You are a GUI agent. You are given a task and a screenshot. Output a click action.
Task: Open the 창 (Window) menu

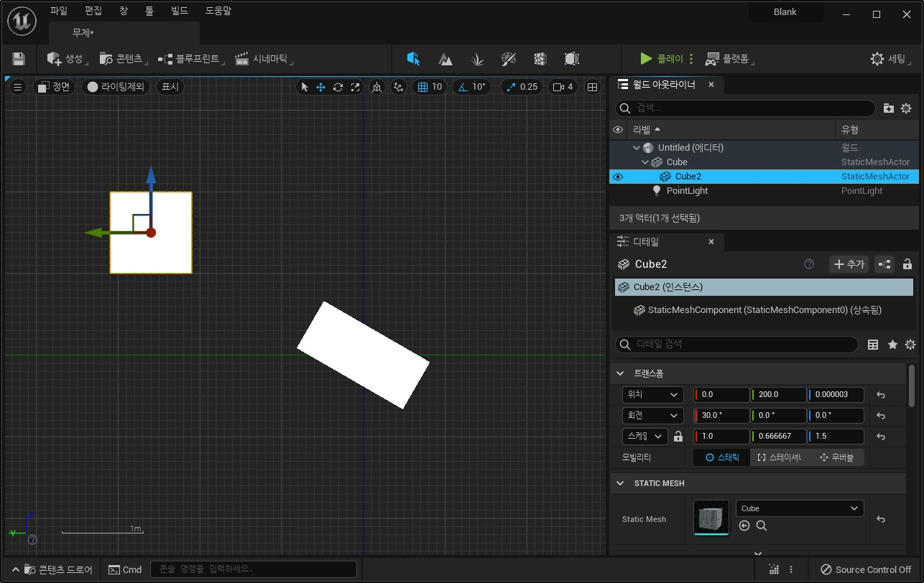(x=124, y=11)
